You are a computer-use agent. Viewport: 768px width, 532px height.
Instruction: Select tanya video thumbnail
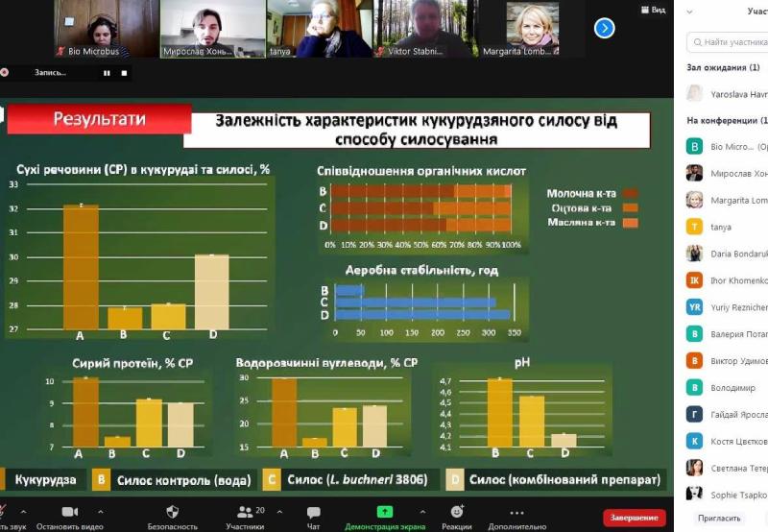(x=320, y=29)
